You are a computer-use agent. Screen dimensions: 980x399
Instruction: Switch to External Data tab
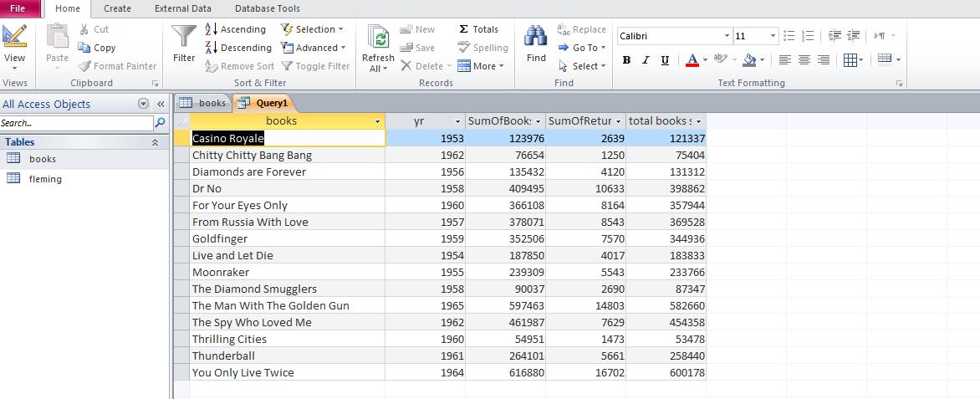[183, 8]
